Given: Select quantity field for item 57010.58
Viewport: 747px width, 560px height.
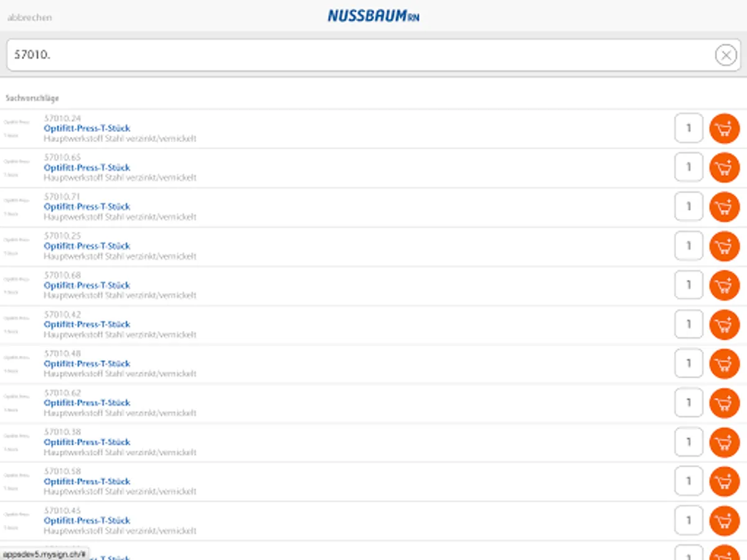Looking at the screenshot, I should (688, 482).
